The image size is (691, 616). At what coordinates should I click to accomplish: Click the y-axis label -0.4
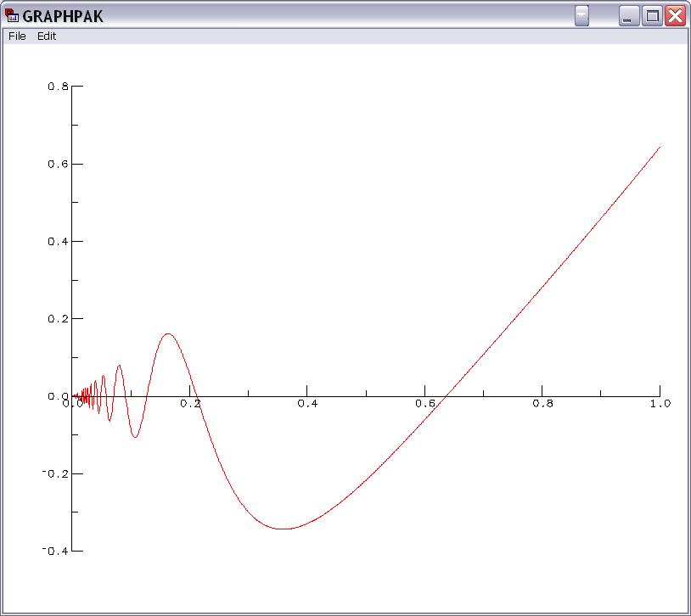pos(55,552)
